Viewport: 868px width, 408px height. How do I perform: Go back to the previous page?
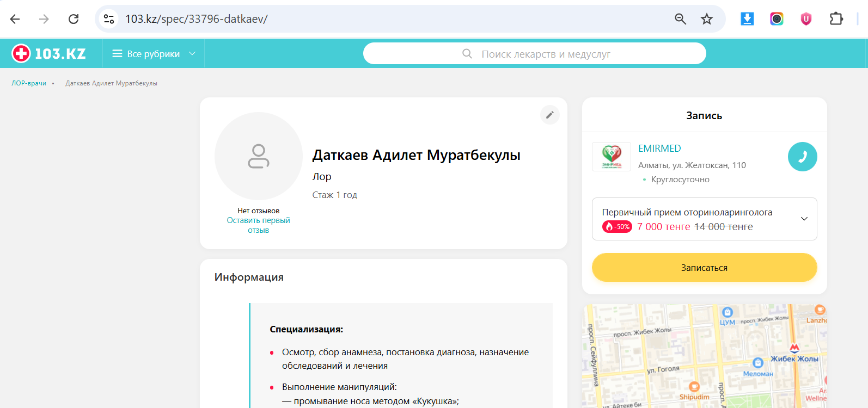15,19
